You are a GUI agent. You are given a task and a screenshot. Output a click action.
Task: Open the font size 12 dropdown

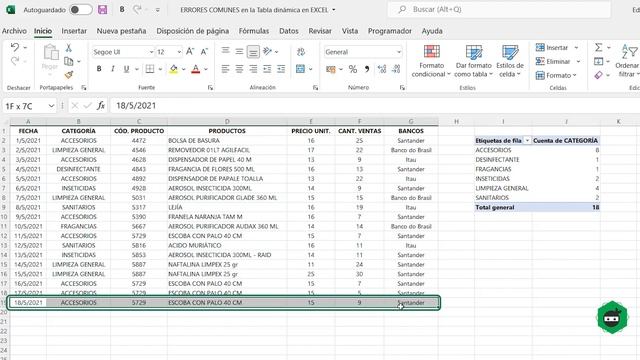click(x=179, y=52)
